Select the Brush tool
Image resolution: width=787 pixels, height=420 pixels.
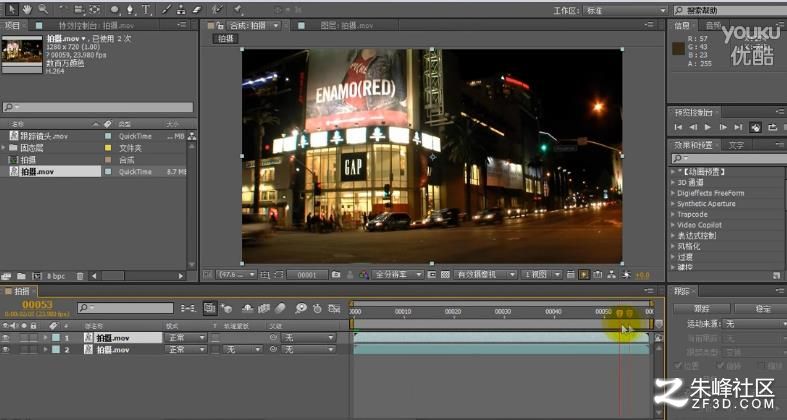(166, 10)
